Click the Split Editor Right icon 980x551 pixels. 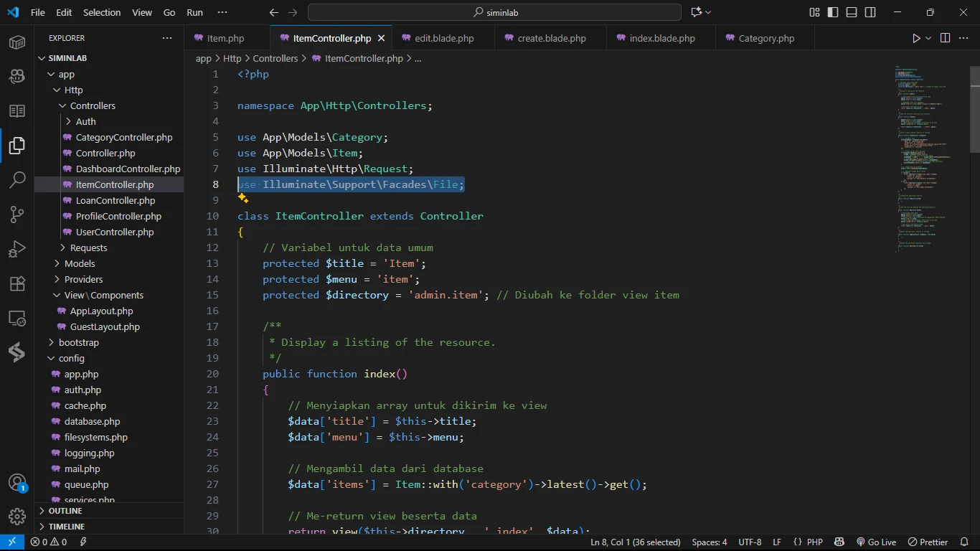tap(945, 38)
